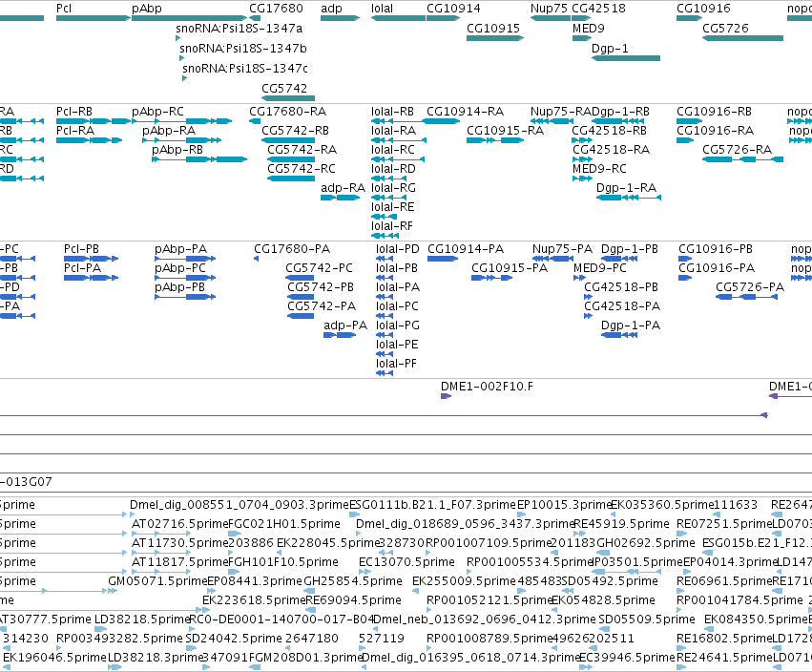Click the pAbp gene feature
Image resolution: width=812 pixels, height=672 pixels.
point(189,18)
